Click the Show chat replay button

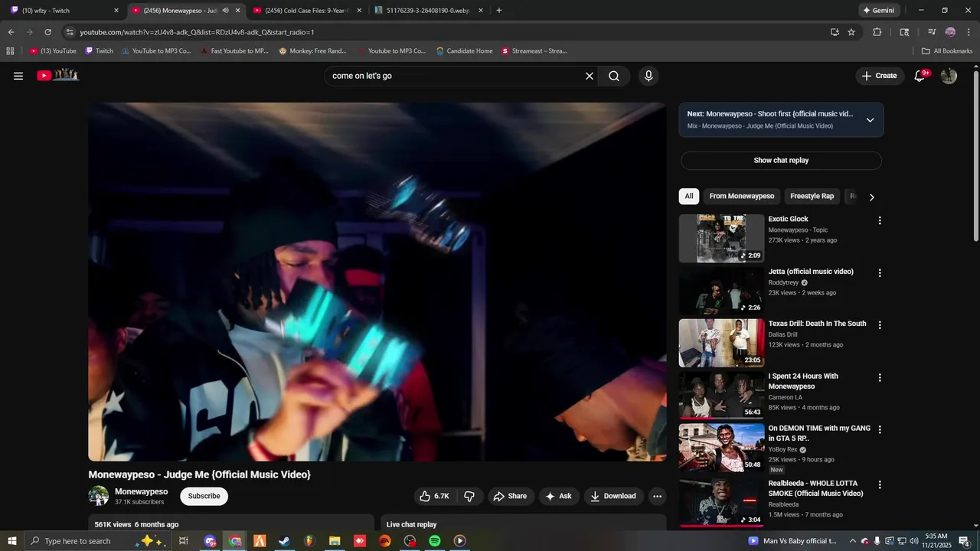(x=781, y=161)
